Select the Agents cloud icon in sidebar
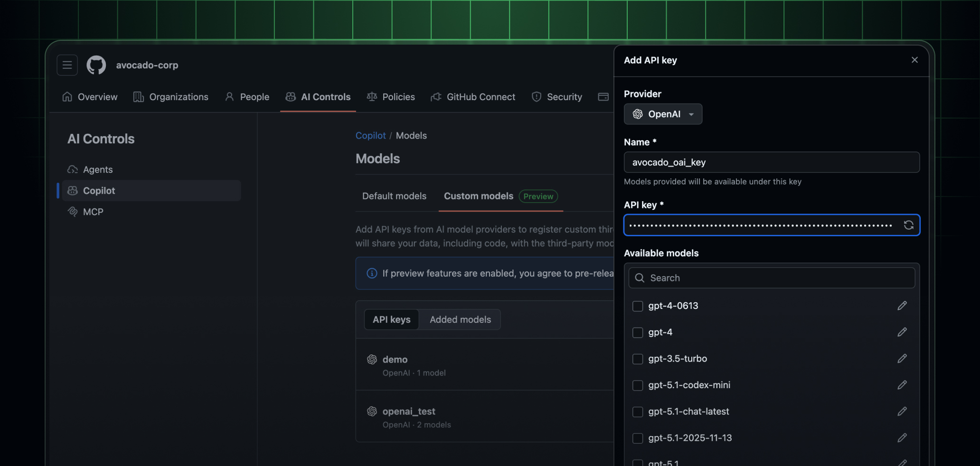 click(73, 169)
